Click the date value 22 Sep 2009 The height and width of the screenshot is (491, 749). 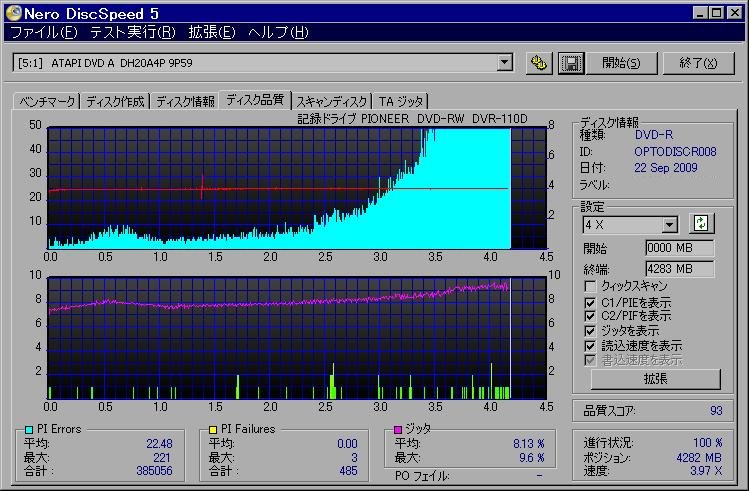click(x=665, y=168)
